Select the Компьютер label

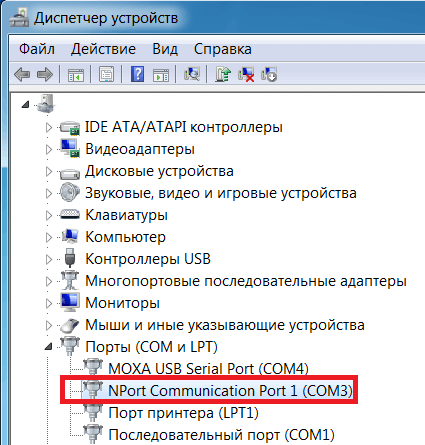[125, 237]
